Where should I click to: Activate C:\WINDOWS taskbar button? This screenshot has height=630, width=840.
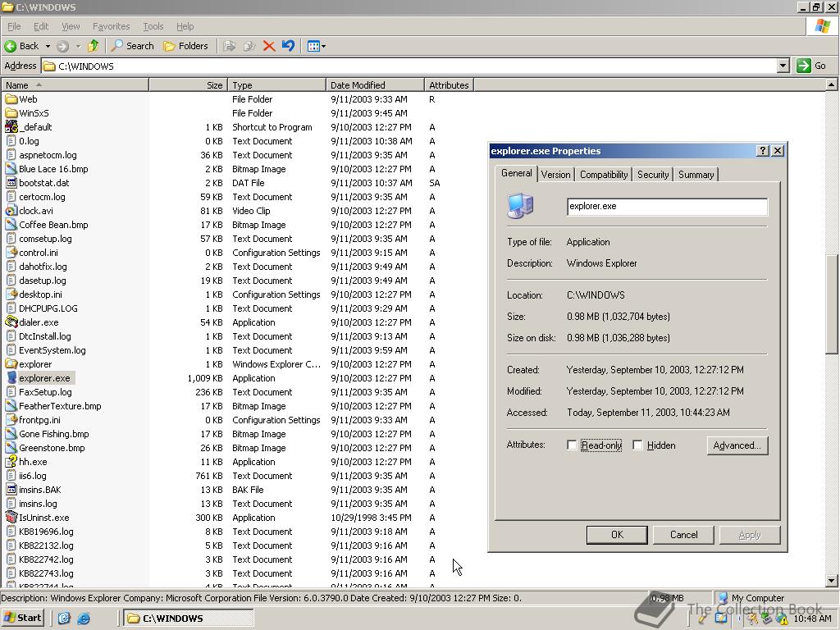(x=189, y=619)
